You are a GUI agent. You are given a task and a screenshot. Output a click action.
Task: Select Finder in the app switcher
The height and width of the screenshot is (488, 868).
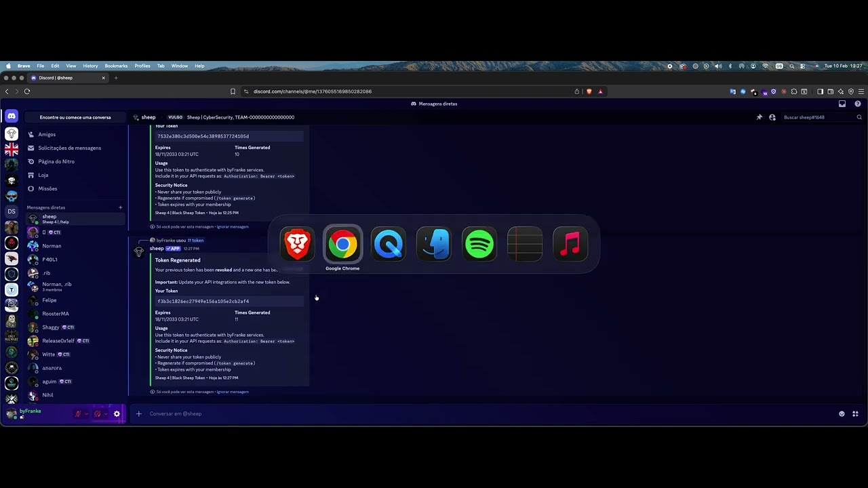[x=434, y=244]
